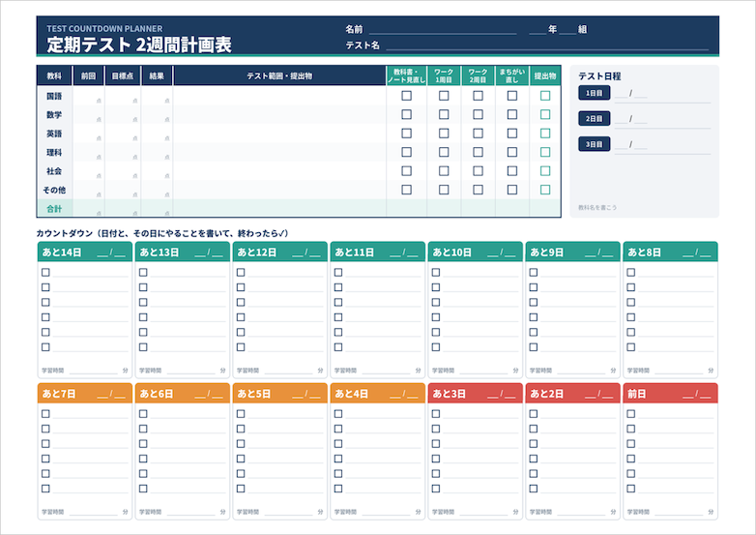Image resolution: width=756 pixels, height=535 pixels.
Task: Click the テスト日程 heading
Action: (x=599, y=76)
